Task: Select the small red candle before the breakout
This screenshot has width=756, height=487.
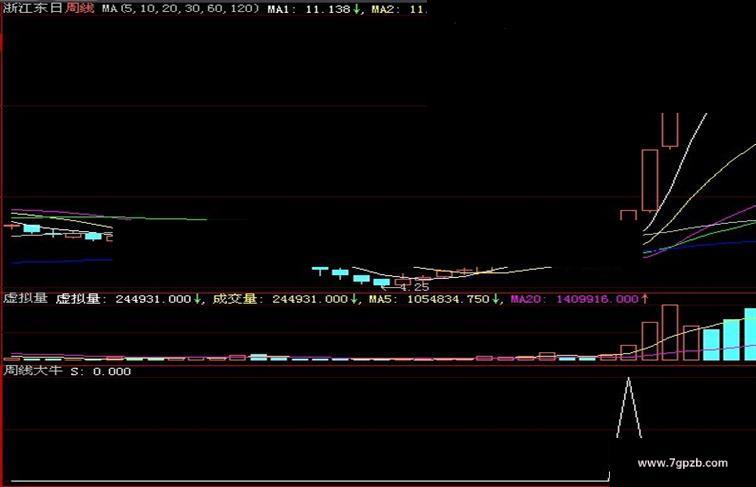Action: pos(628,215)
